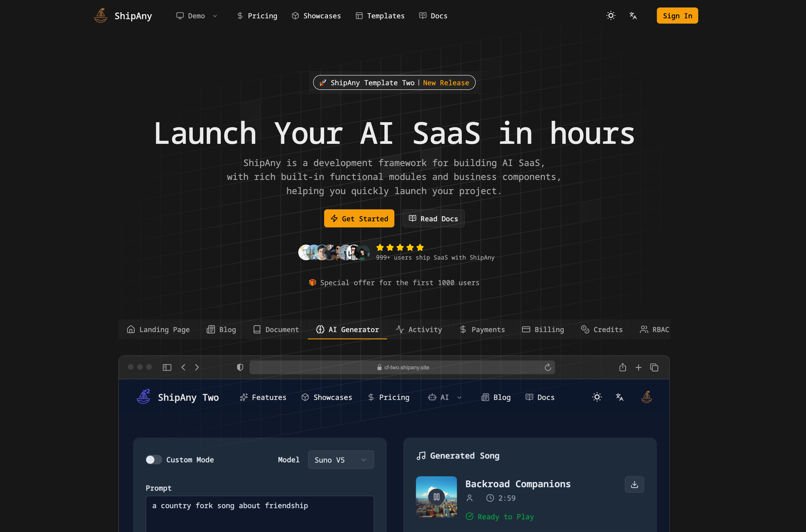The height and width of the screenshot is (532, 806).
Task: Toggle the Custom Mode switch
Action: [154, 460]
